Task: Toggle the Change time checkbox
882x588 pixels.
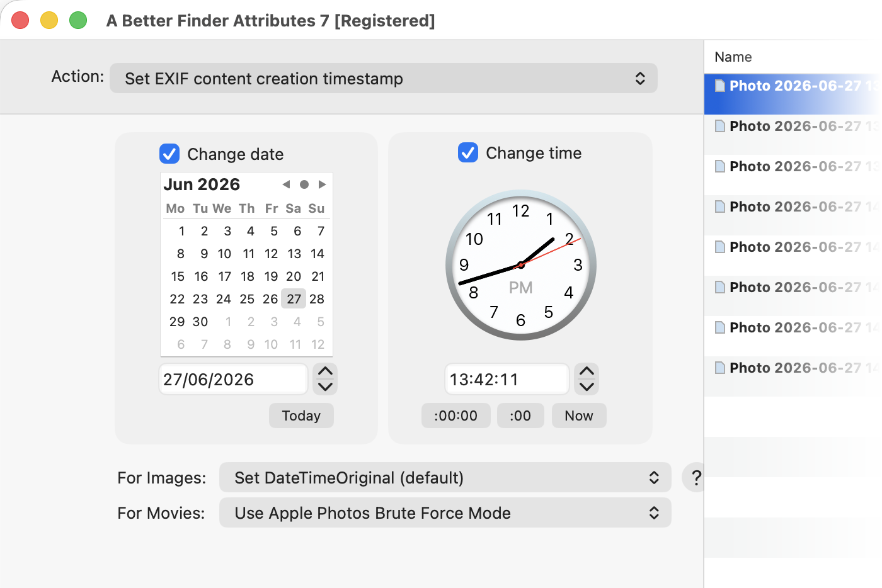Action: click(x=468, y=152)
